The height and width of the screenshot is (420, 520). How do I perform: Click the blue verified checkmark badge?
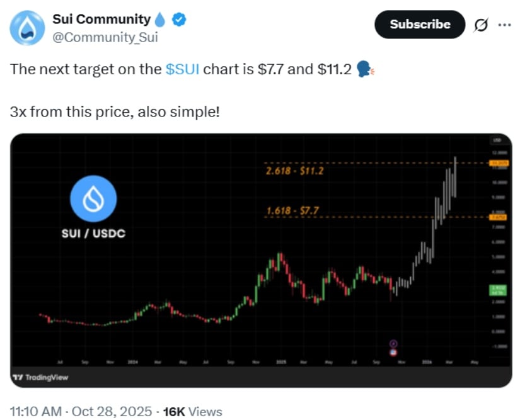point(180,20)
